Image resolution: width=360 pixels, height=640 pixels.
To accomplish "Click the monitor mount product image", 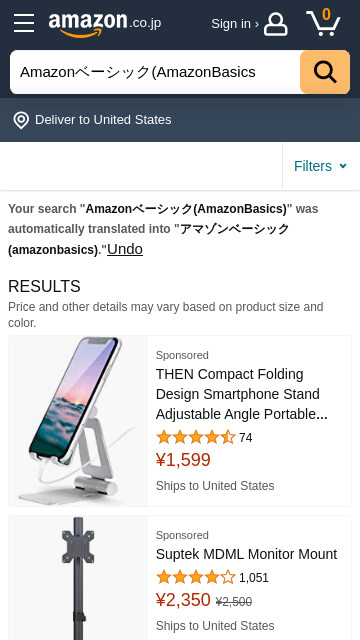I will tap(78, 578).
